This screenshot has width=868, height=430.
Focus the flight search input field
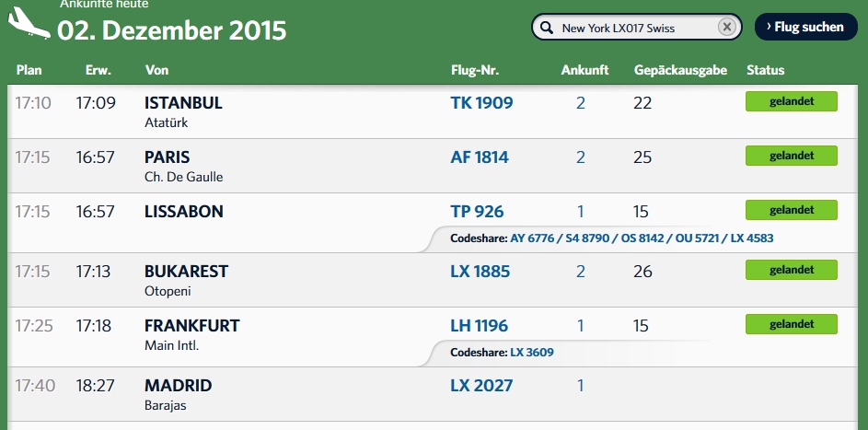[x=635, y=28]
